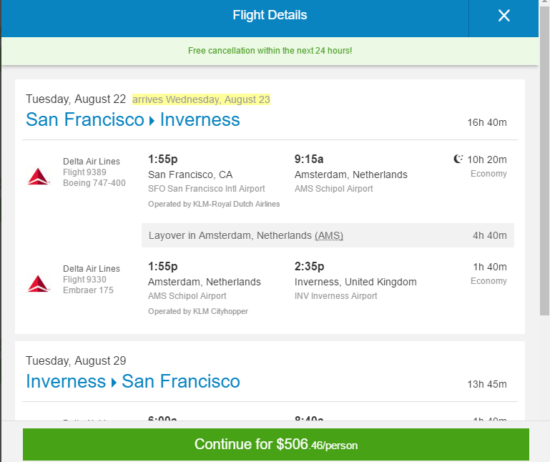Click Delta logo for Flight 9389
550x462 pixels.
pos(38,176)
